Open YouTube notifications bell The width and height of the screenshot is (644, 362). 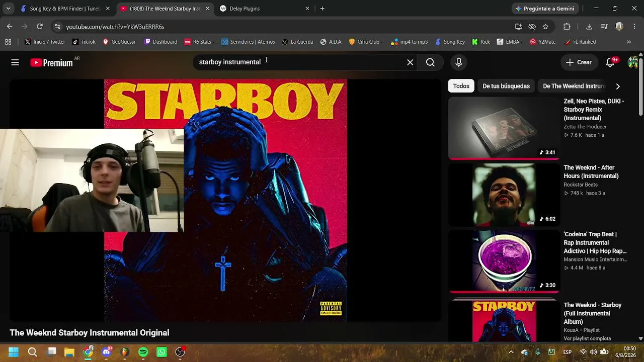[610, 62]
